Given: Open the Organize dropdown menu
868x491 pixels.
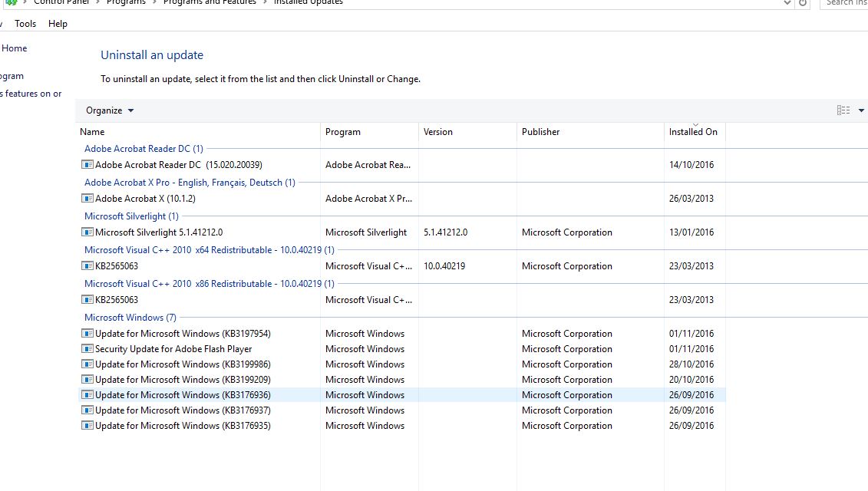Looking at the screenshot, I should pos(110,110).
